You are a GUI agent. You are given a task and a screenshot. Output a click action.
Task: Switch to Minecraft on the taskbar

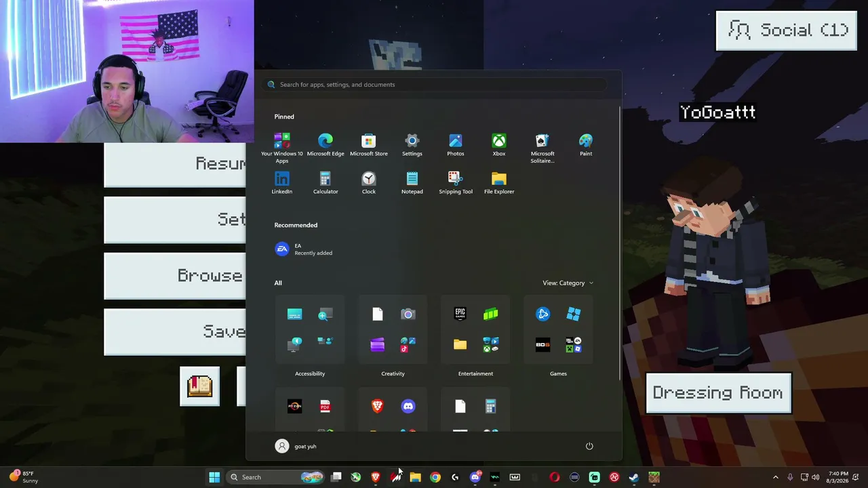coord(654,477)
